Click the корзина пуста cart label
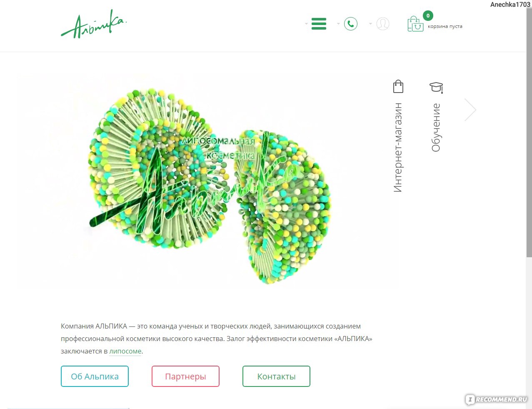Image resolution: width=532 pixels, height=409 pixels. [445, 26]
